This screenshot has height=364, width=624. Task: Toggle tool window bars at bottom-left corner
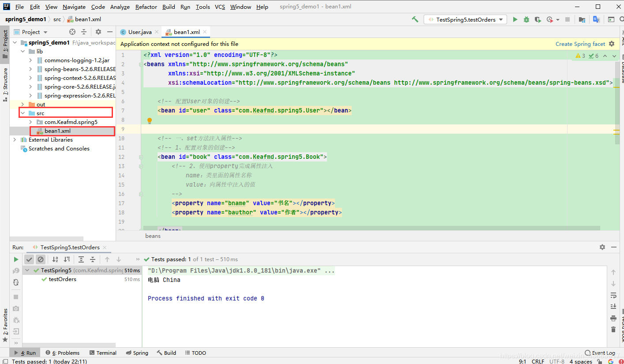tap(4, 361)
